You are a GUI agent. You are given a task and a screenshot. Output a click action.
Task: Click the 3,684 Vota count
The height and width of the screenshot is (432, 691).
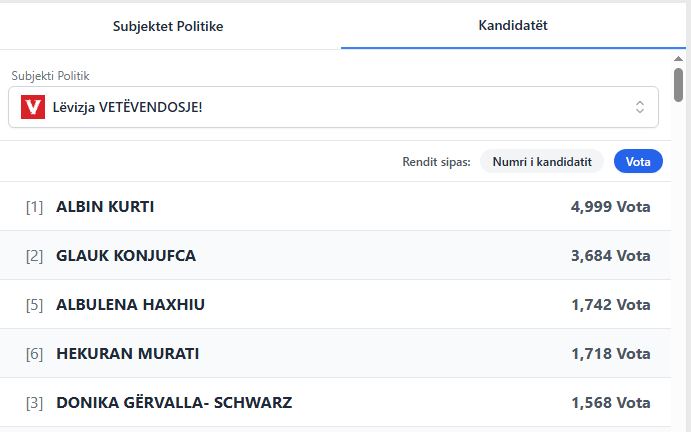click(x=610, y=256)
